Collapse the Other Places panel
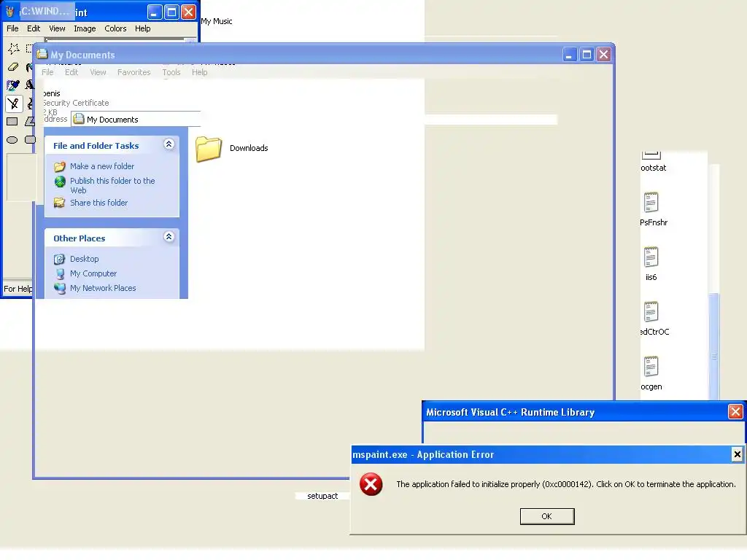747x560 pixels. (169, 237)
